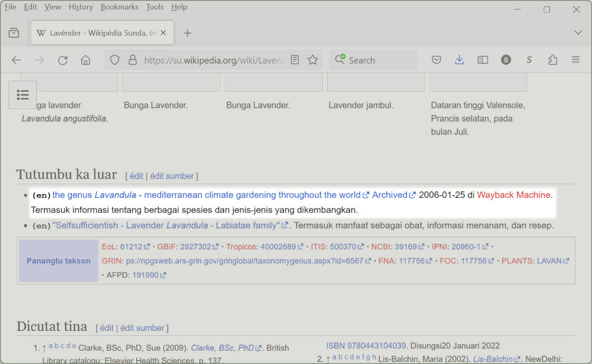Click the reload page button

pos(62,60)
